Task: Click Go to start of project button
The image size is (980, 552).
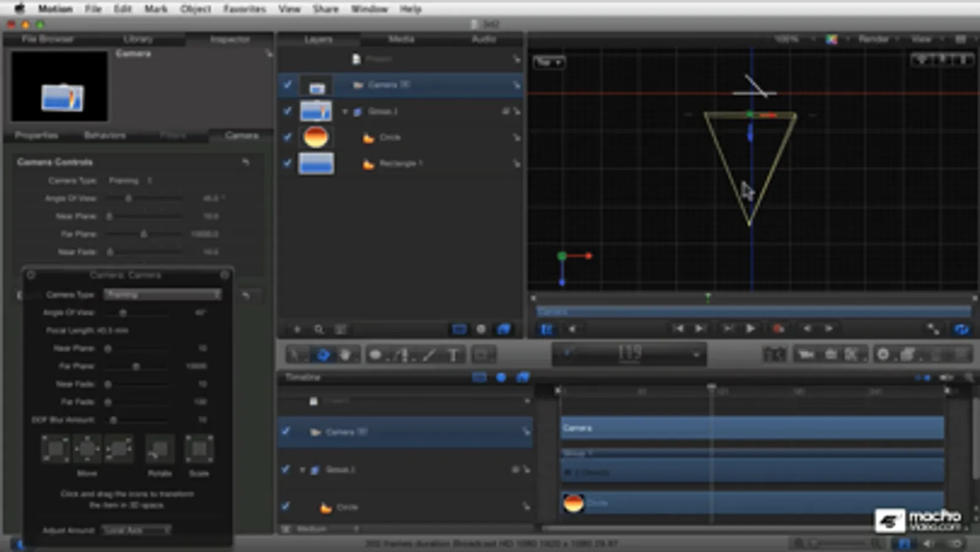Action: pos(678,329)
